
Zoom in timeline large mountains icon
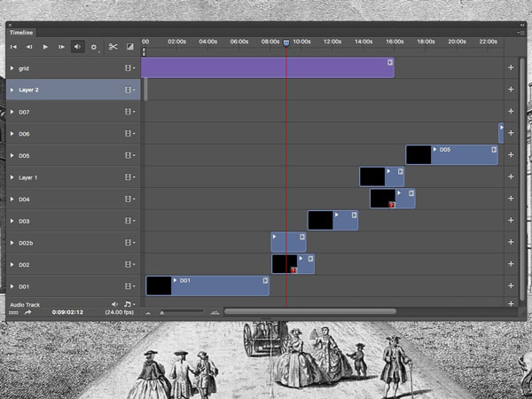[215, 312]
